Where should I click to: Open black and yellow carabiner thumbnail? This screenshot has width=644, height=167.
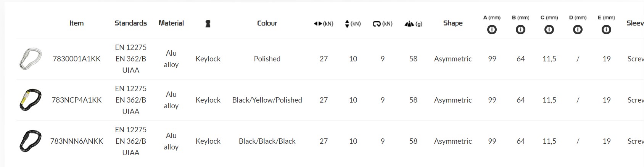(x=30, y=100)
